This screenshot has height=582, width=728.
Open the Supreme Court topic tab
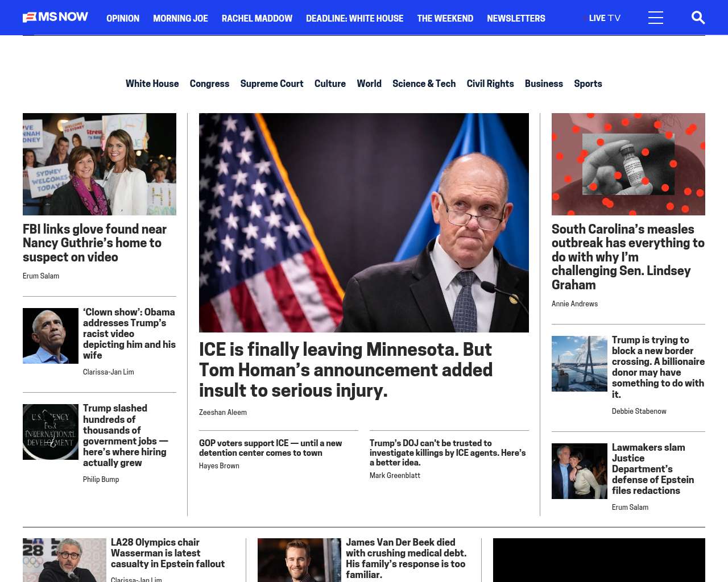[x=272, y=84]
